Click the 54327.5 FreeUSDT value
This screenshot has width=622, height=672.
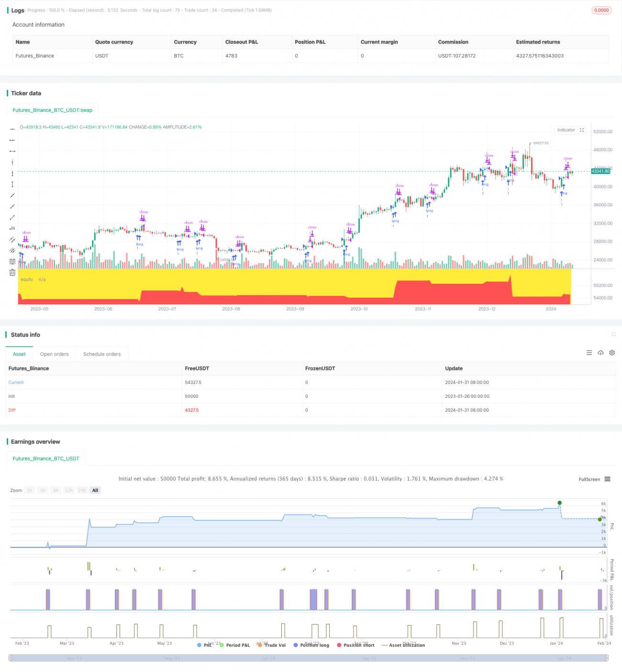coord(193,382)
